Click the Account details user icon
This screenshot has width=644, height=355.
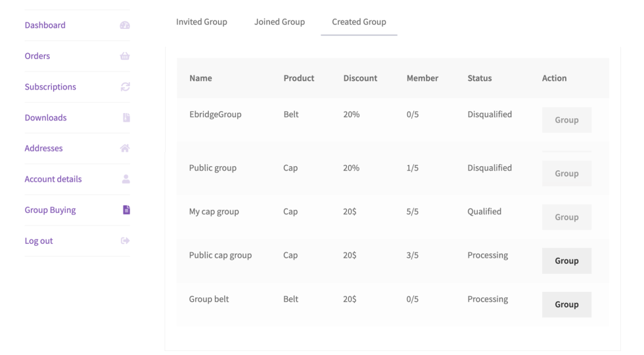tap(126, 179)
